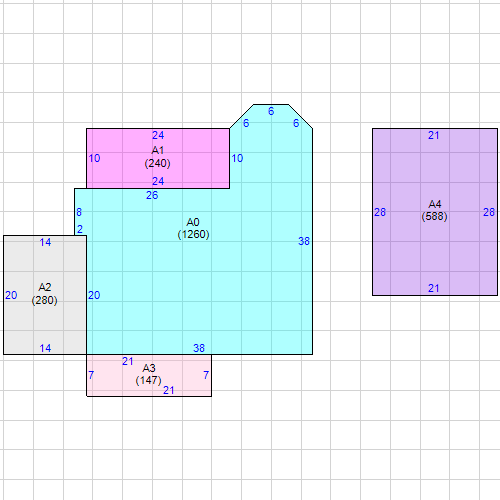Click the 8 dimension on A0's left edge
Image resolution: width=500 pixels, height=500 pixels.
click(x=79, y=212)
